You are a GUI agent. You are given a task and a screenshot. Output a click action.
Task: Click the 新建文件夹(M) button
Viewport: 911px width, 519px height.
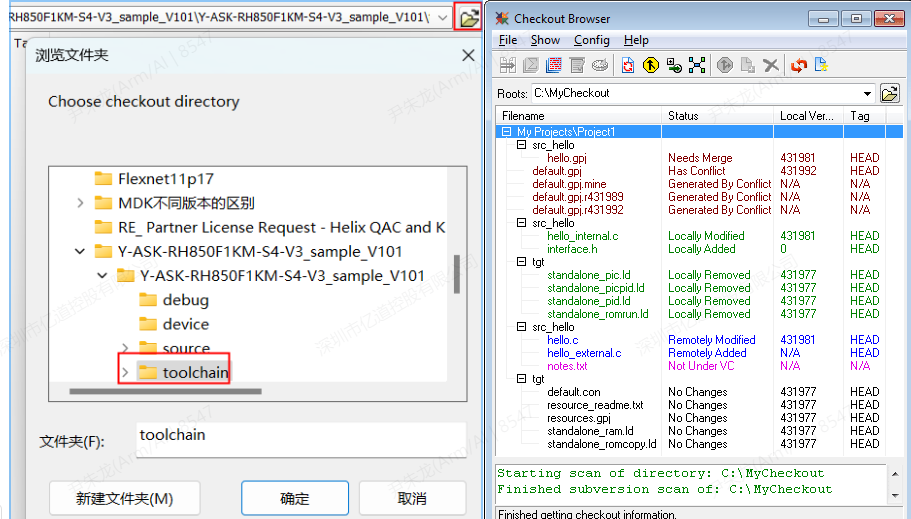(x=124, y=498)
